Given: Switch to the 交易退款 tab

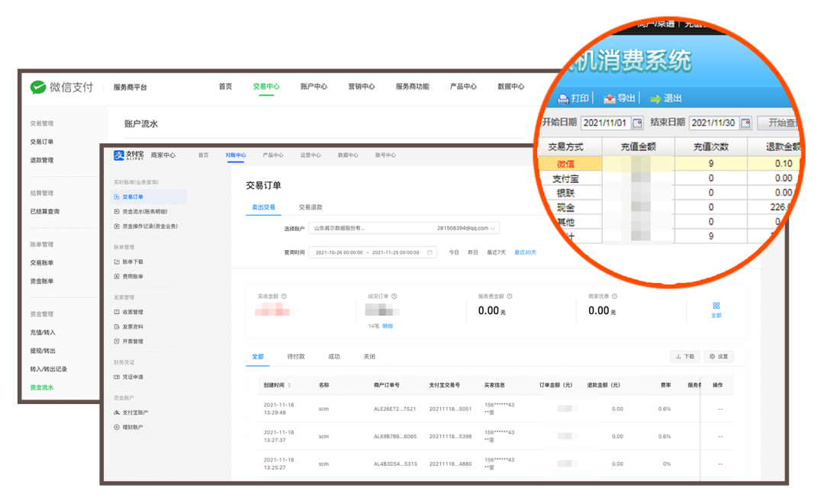Looking at the screenshot, I should tap(311, 207).
